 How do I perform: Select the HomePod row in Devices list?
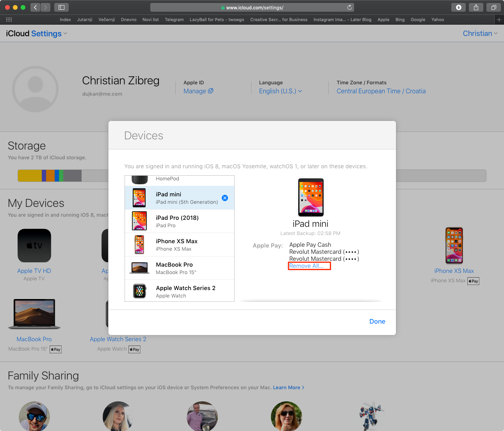pos(180,180)
